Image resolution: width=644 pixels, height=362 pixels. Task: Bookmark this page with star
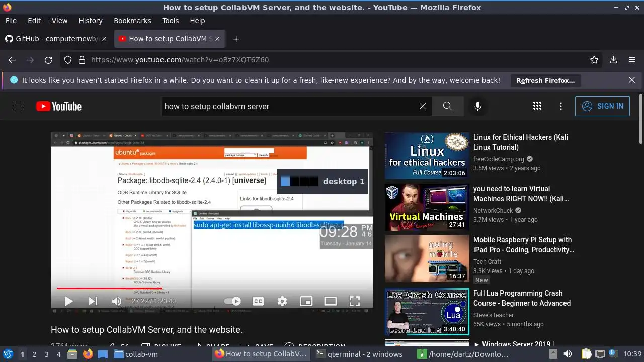click(x=594, y=60)
